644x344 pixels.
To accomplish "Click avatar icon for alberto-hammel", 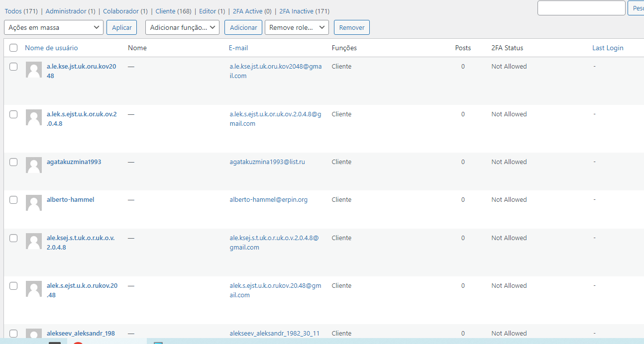I will [x=34, y=203].
